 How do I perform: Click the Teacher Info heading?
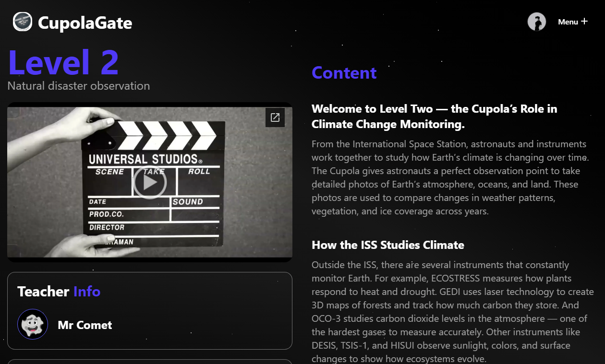click(59, 291)
